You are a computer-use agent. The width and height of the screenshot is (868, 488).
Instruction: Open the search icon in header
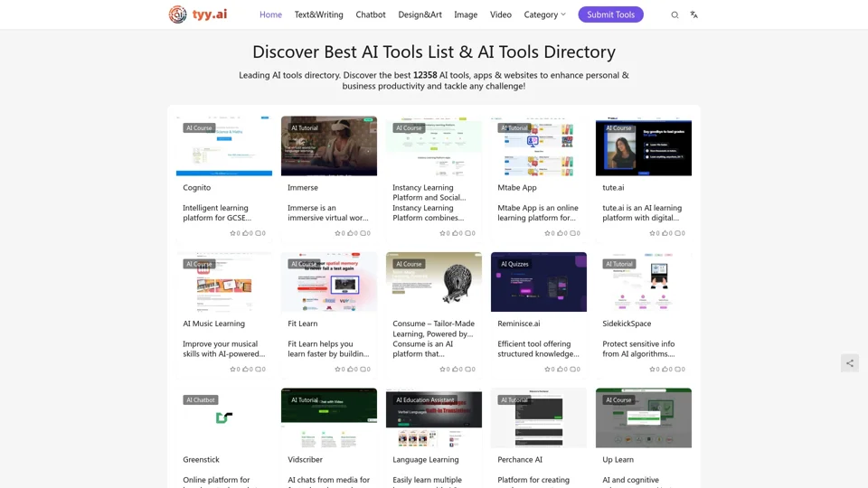point(675,15)
